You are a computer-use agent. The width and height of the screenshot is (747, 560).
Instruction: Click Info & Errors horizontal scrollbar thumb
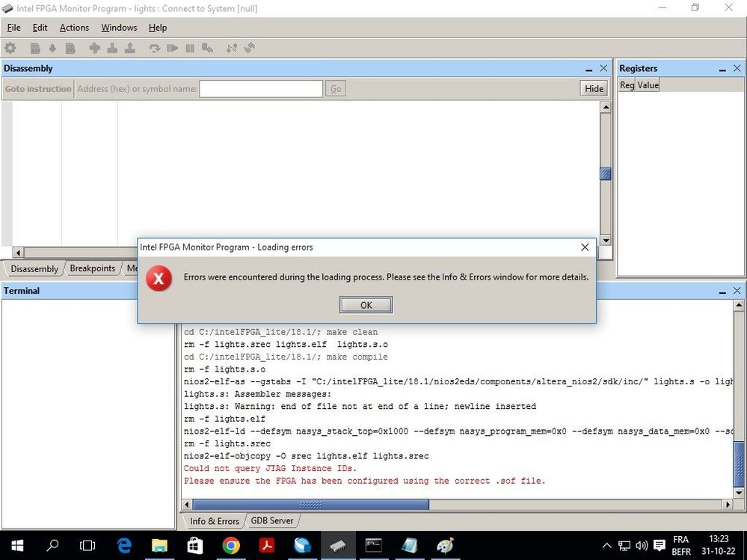point(310,504)
